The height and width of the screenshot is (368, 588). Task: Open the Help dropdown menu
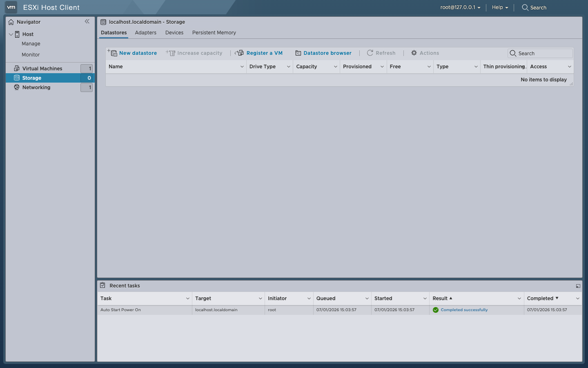(x=500, y=7)
